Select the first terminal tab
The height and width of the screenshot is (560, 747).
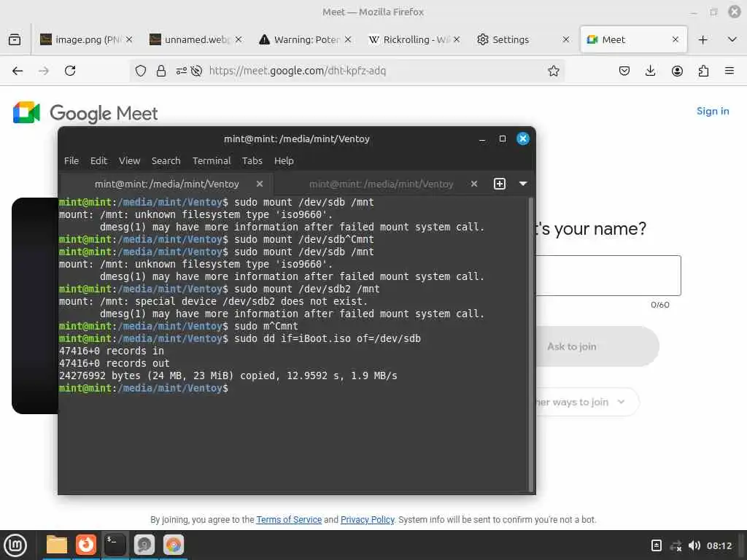click(x=166, y=184)
